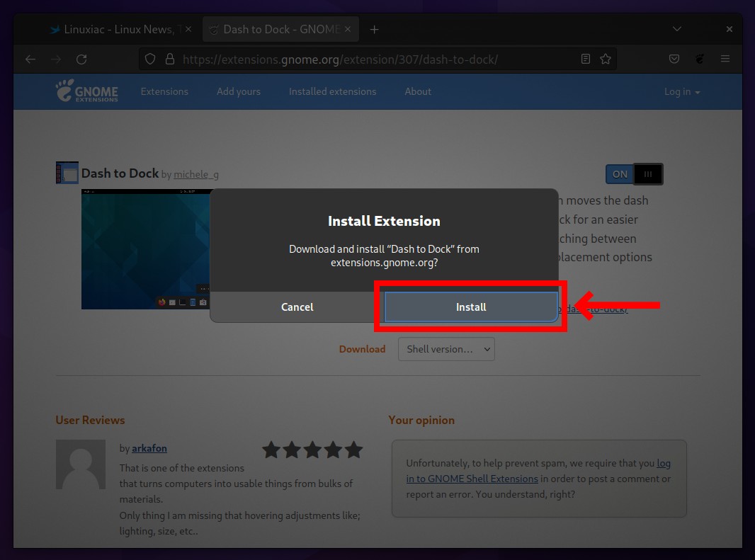Open Installed extensions nav item

(x=332, y=91)
